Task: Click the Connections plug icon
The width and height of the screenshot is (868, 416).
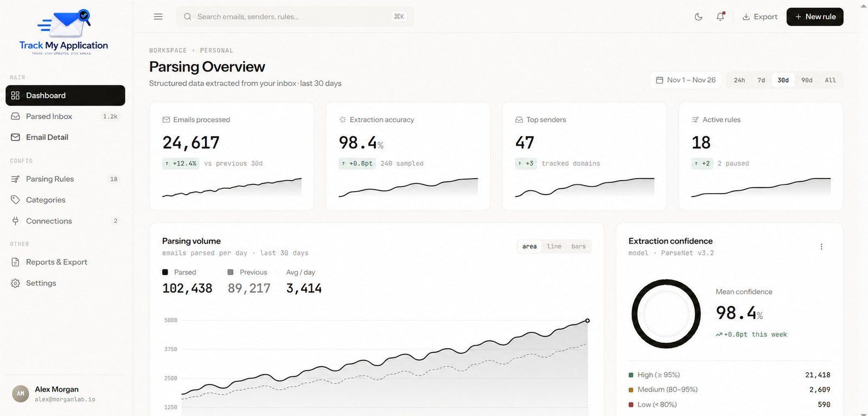Action: click(x=15, y=221)
